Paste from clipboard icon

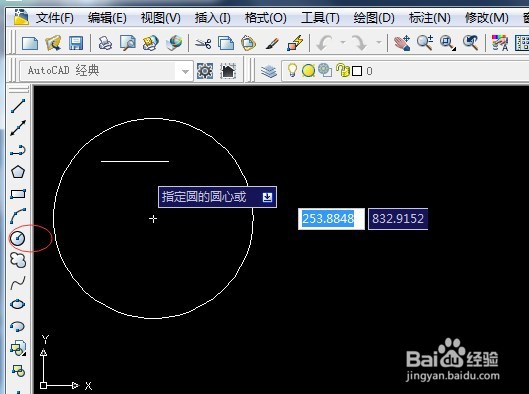coord(248,43)
